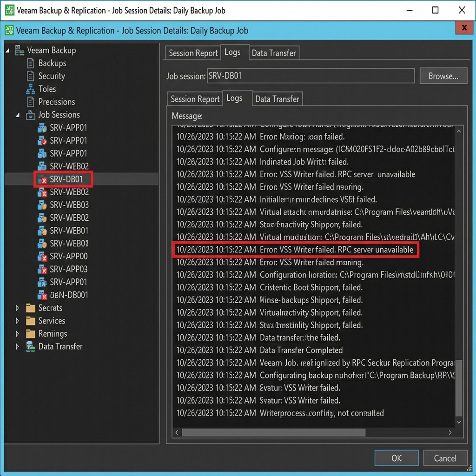Screen dimensions: 476x476
Task: Click the Browse... button
Action: point(443,76)
